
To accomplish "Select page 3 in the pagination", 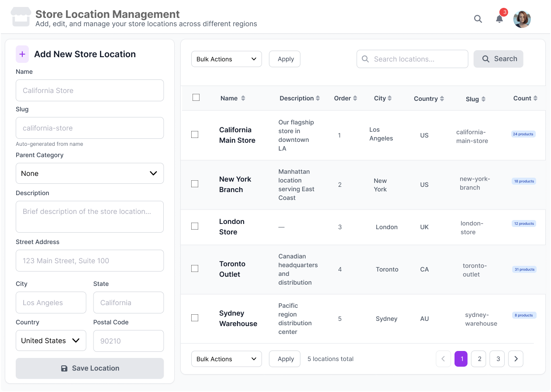I will (x=497, y=359).
